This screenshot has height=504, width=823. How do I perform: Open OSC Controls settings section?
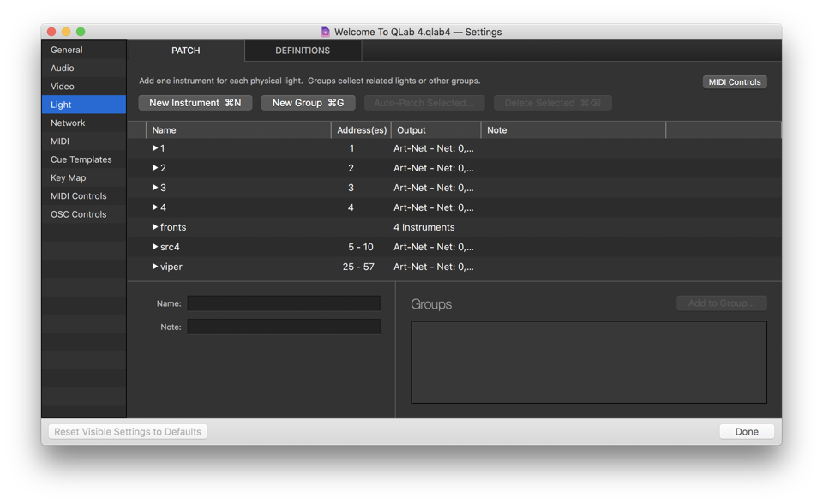78,214
